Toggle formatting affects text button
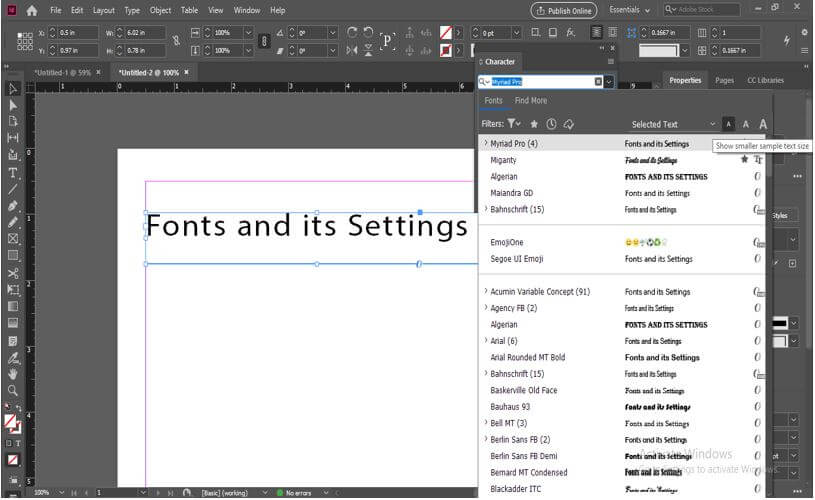815x500 pixels. [18, 443]
